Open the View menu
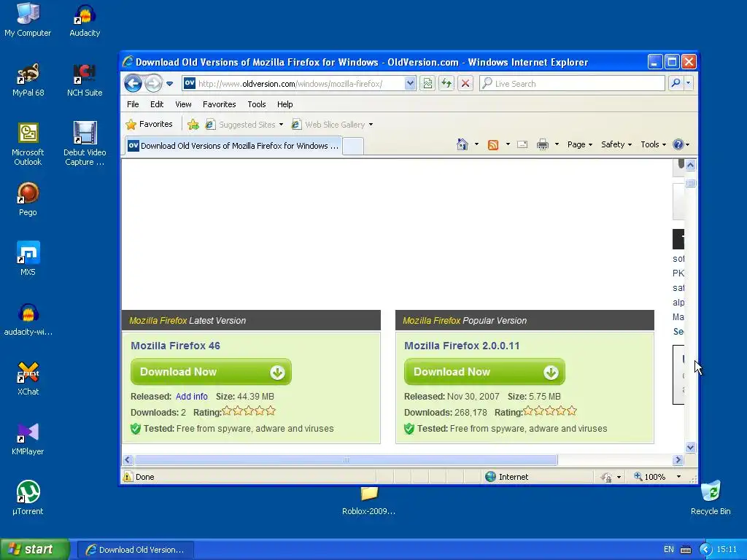Image resolution: width=747 pixels, height=560 pixels. (183, 104)
